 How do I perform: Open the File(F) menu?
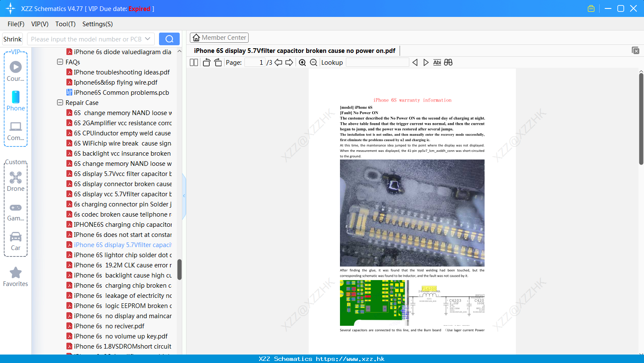pyautogui.click(x=16, y=24)
